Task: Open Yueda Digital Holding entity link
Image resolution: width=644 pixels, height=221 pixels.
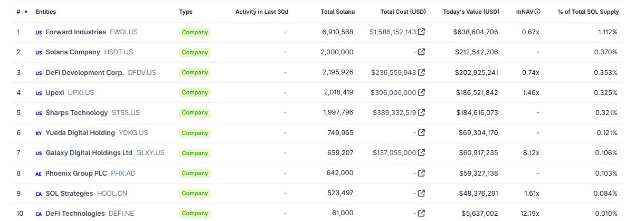Action: pyautogui.click(x=80, y=132)
